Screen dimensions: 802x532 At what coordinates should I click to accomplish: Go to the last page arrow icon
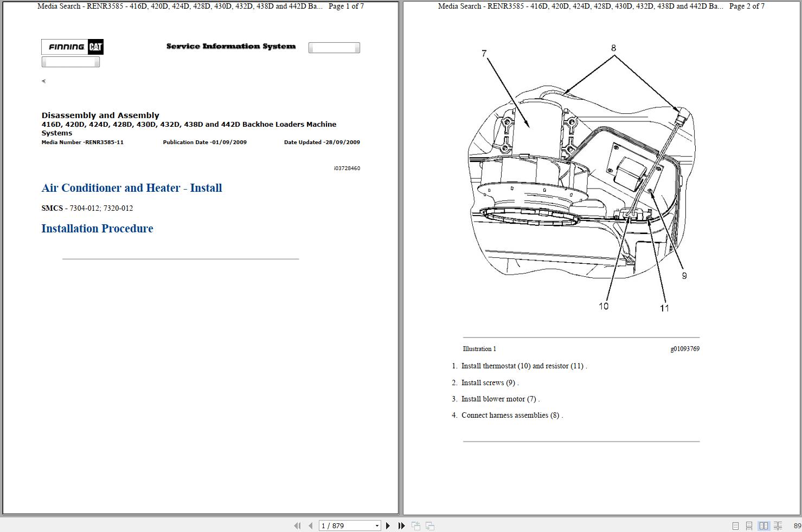point(401,525)
